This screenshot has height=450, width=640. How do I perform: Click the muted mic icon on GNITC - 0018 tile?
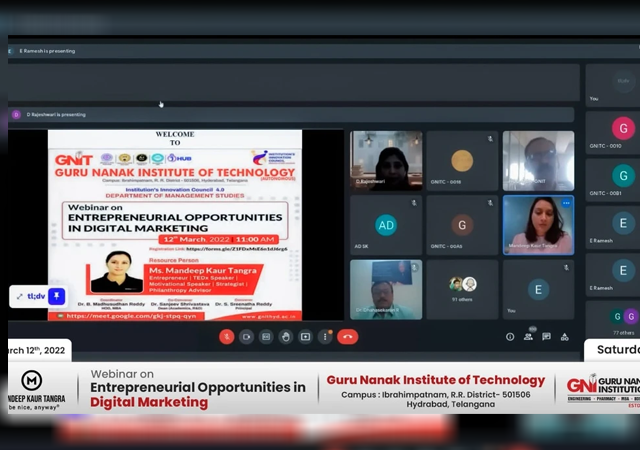coord(490,139)
